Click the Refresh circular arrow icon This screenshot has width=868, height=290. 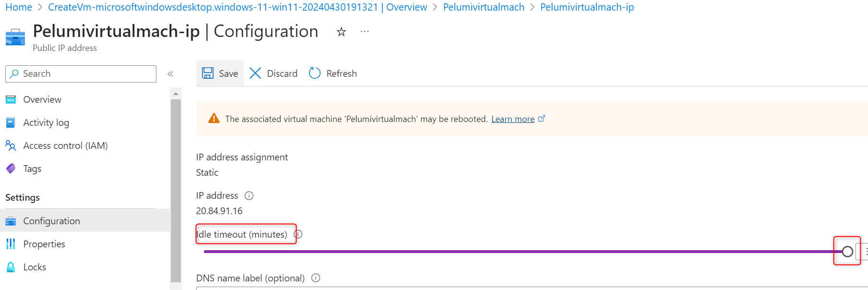(x=315, y=73)
